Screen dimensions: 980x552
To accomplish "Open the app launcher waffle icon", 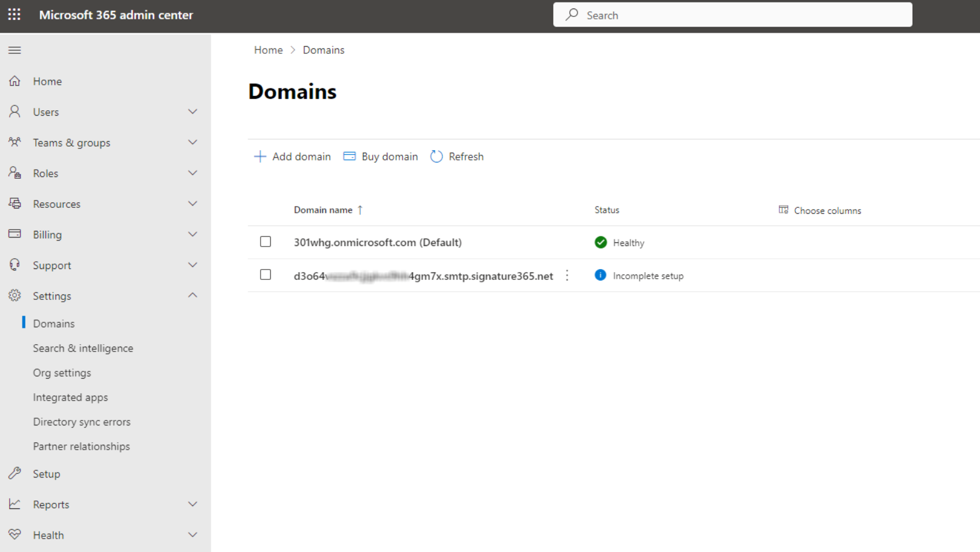I will 15,15.
